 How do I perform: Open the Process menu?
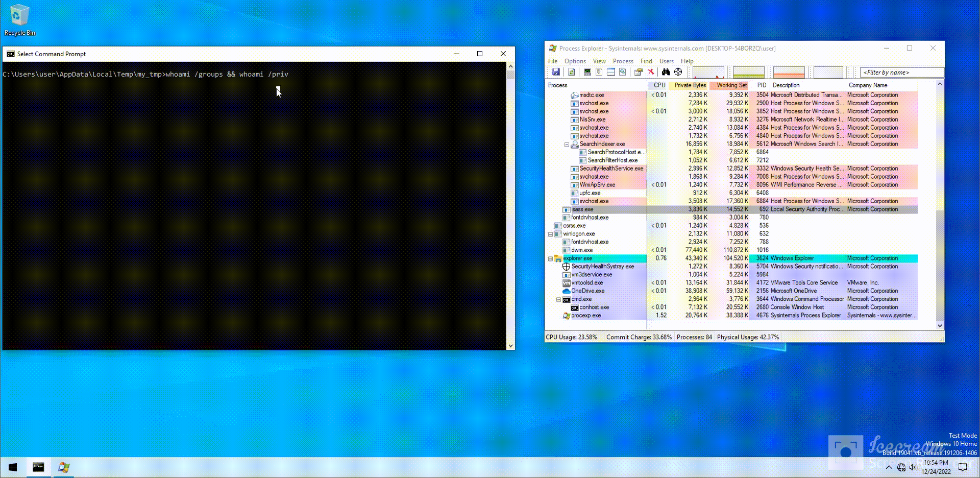623,61
